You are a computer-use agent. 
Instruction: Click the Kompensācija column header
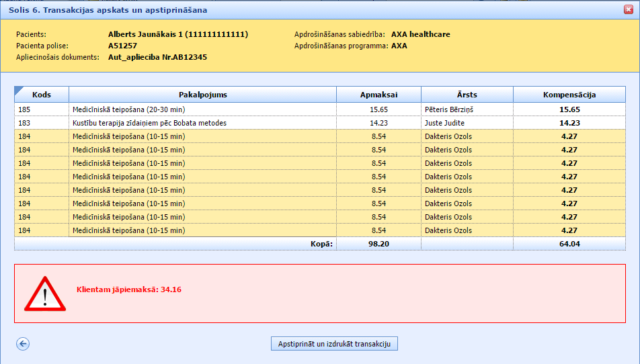[x=569, y=95]
